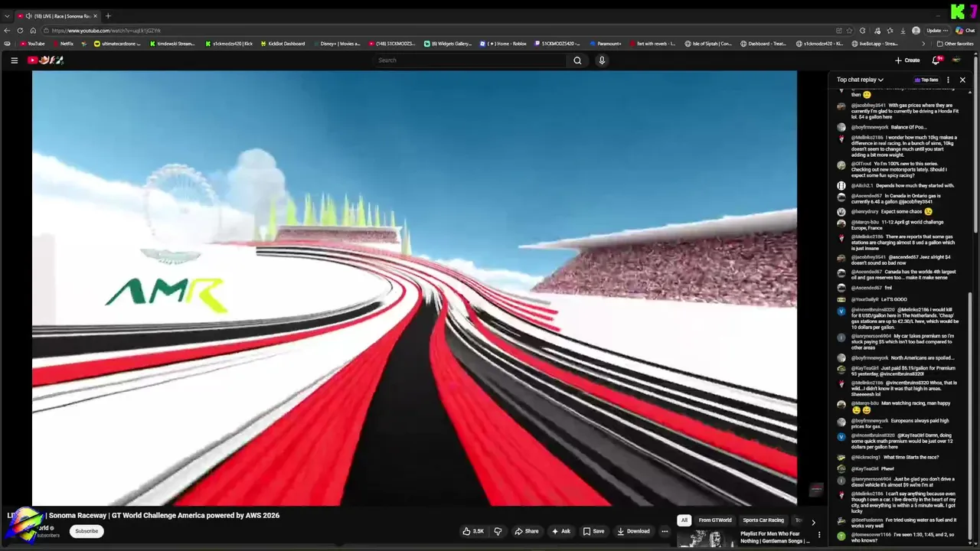The image size is (980, 551).
Task: Open options for the Playlist For Men video
Action: pos(819,535)
